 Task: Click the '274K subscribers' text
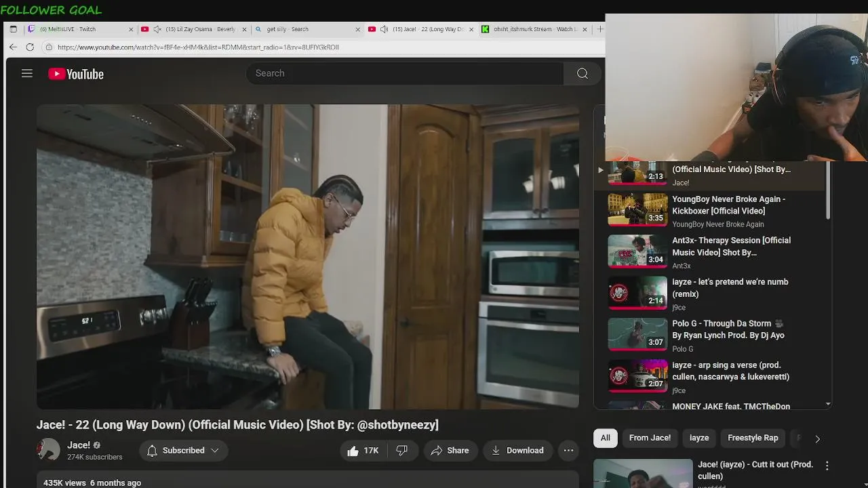click(x=95, y=457)
